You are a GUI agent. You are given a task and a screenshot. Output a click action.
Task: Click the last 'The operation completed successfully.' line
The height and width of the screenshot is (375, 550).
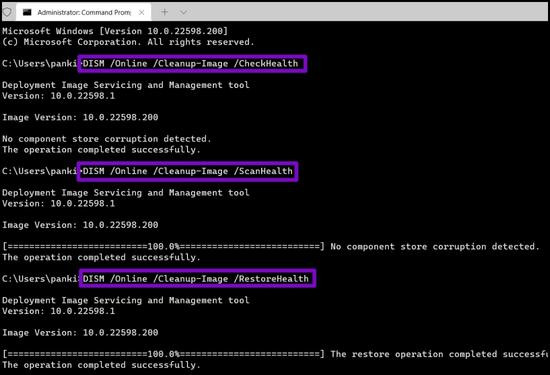tap(101, 365)
